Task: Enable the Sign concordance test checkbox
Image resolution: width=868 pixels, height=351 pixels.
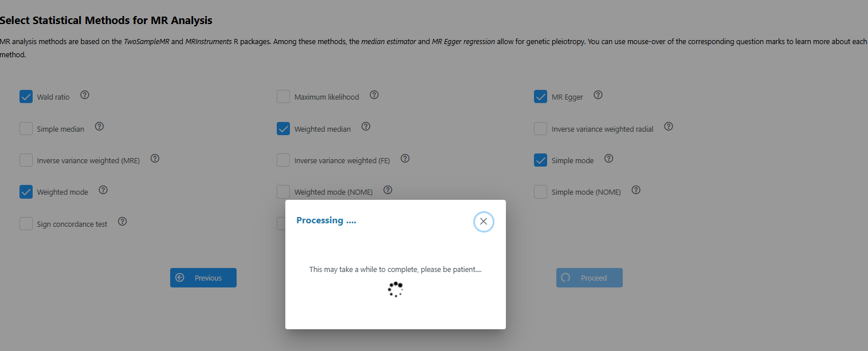Action: point(26,224)
